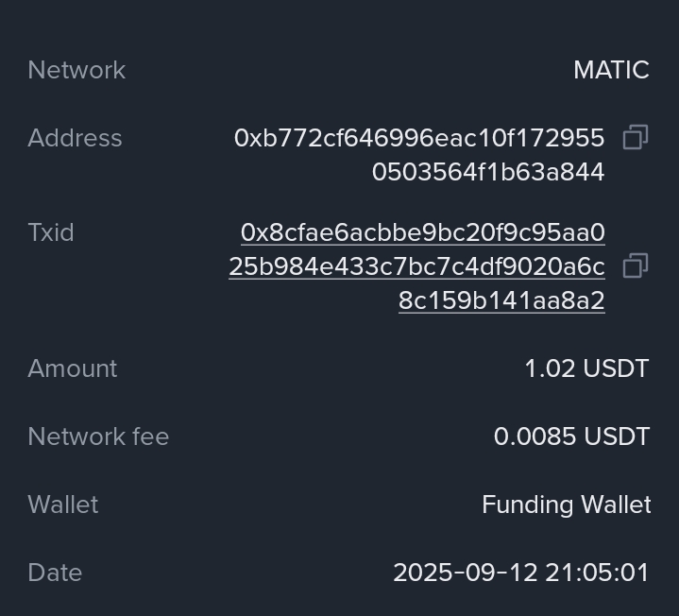Click the Date label

pyautogui.click(x=55, y=573)
